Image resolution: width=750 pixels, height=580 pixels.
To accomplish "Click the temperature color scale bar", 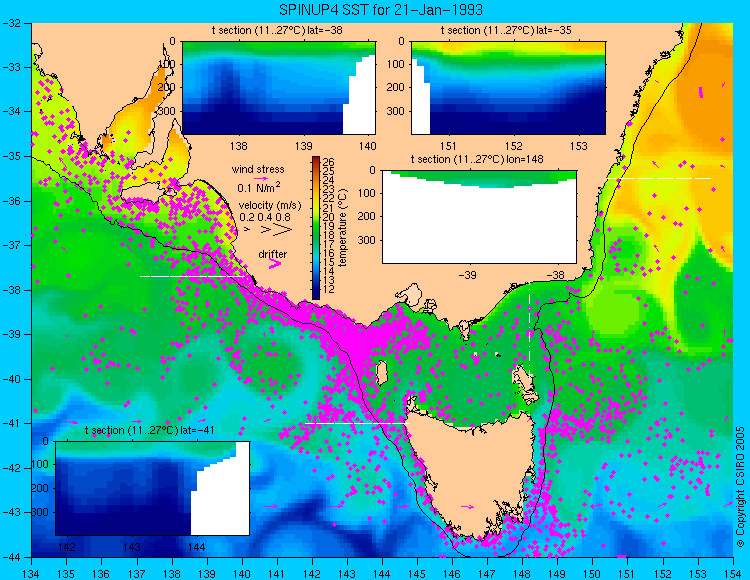I will (x=316, y=228).
